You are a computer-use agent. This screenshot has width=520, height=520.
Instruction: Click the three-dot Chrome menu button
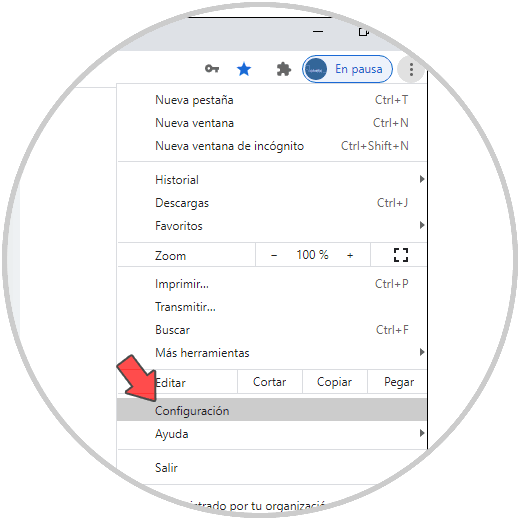411,69
